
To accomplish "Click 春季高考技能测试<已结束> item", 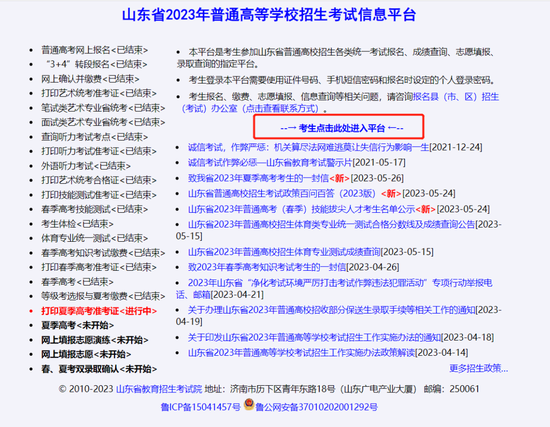I will [94, 209].
